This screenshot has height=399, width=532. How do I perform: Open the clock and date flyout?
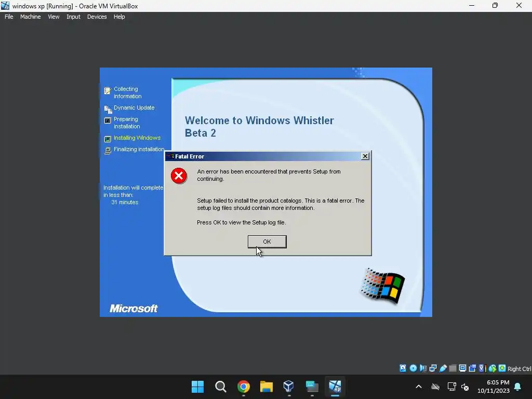[494, 387]
